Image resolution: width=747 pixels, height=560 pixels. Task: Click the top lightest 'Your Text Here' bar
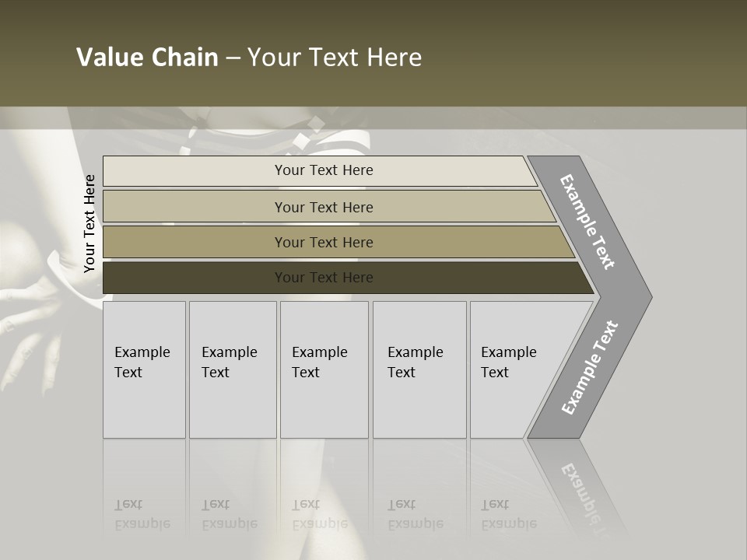(320, 171)
